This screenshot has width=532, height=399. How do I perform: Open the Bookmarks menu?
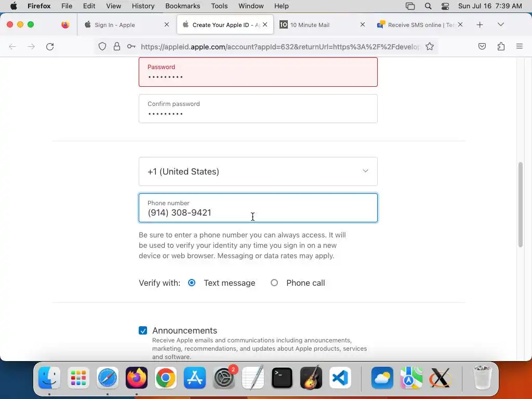pos(182,6)
